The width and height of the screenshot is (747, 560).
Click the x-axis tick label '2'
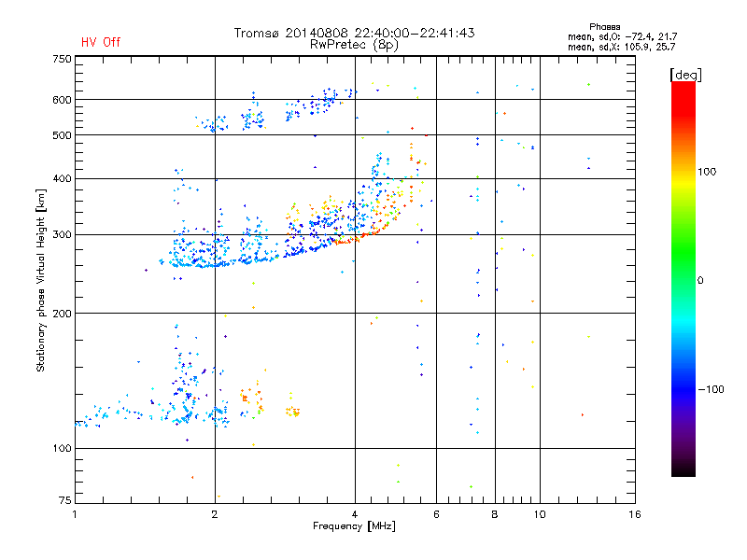215,514
